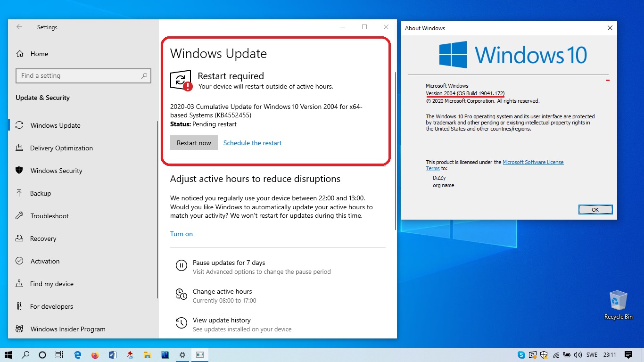Click the Settings content vertical scrollbar
Screen dimensions: 644x362
coord(395,152)
